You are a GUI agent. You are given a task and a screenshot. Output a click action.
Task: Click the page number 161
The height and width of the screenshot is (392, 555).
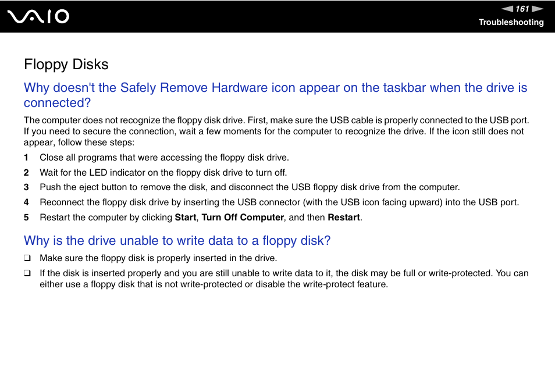(x=522, y=9)
